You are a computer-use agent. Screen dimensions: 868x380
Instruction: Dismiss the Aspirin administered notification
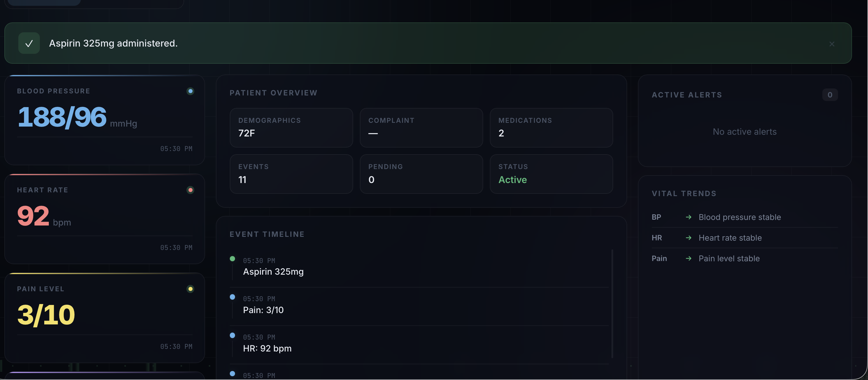tap(832, 44)
